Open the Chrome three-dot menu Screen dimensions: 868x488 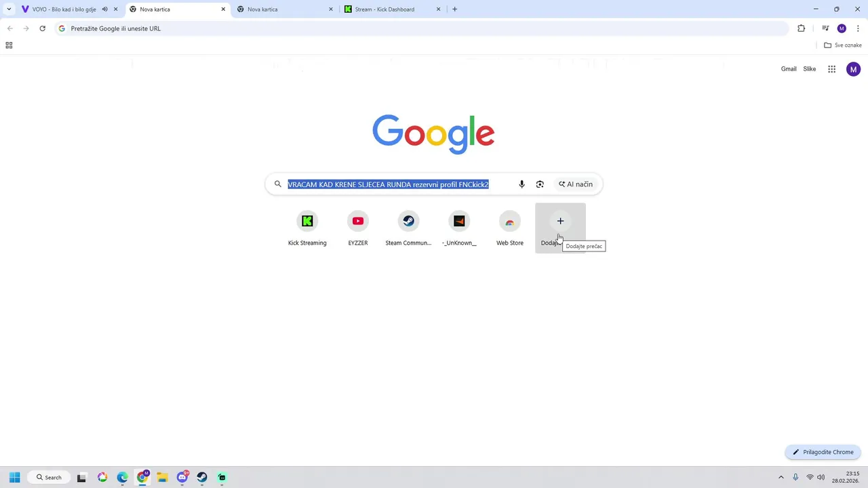[858, 28]
